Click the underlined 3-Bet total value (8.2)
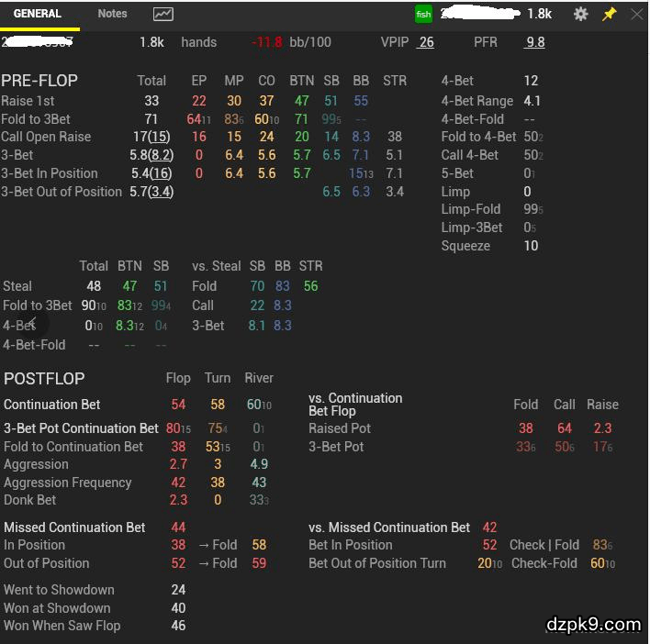This screenshot has height=644, width=650. pos(161,155)
